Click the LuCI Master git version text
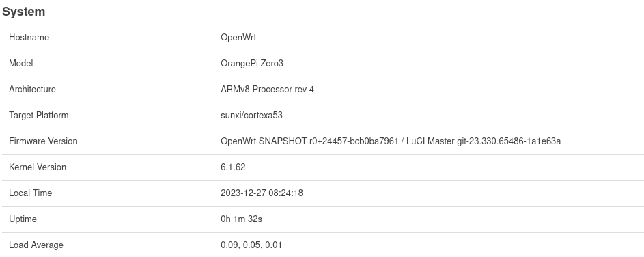 click(484, 141)
